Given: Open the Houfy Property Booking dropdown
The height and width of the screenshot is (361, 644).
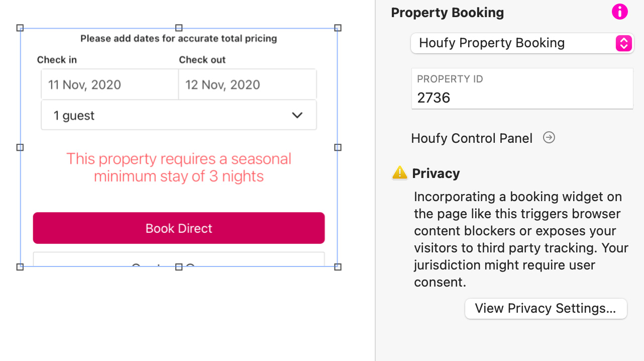Looking at the screenshot, I should tap(521, 43).
